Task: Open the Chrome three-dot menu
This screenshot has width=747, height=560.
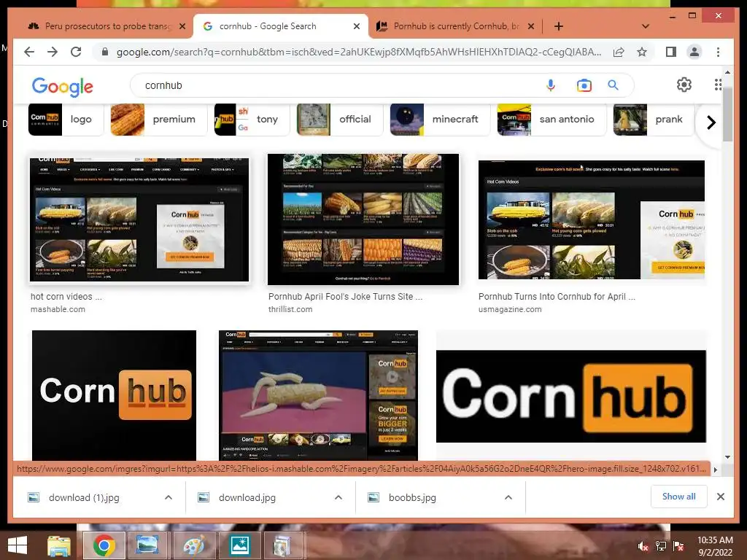Action: [718, 52]
